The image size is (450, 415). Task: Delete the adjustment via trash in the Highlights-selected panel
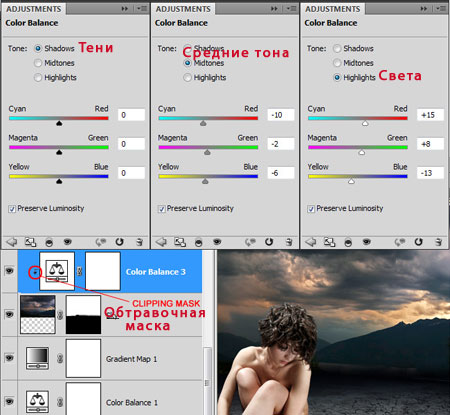point(438,242)
